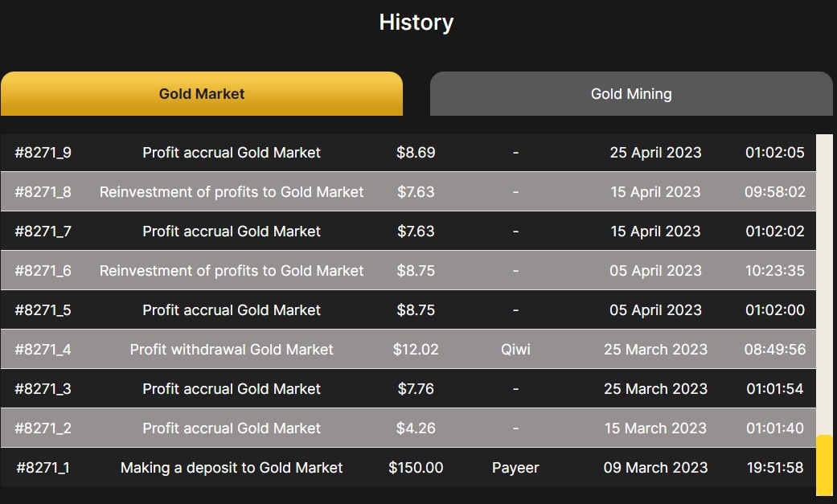
Task: Open the Gold Mining tab
Action: click(631, 93)
